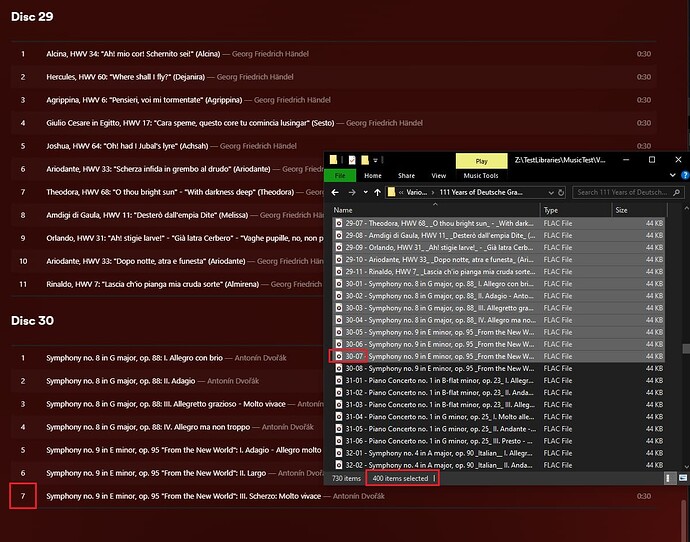Click '111 Years of Deutsche Gra...' breadcrumb
The height and width of the screenshot is (542, 690).
pyautogui.click(x=481, y=192)
